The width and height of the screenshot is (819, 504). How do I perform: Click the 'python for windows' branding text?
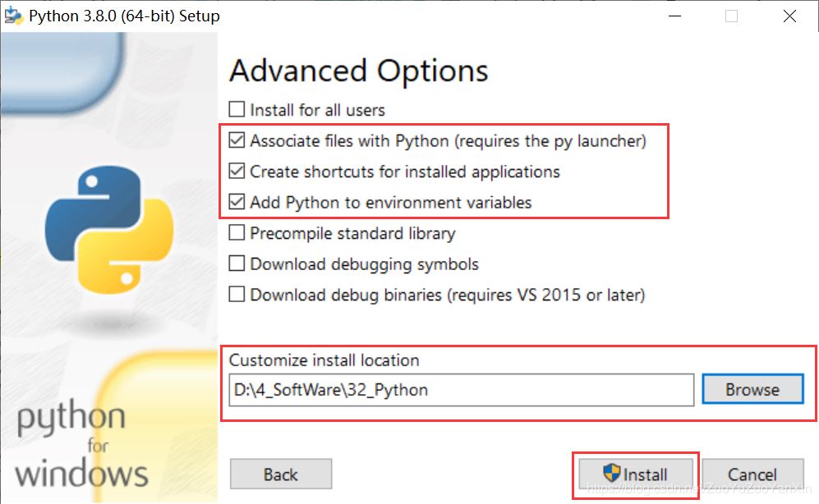tap(81, 446)
